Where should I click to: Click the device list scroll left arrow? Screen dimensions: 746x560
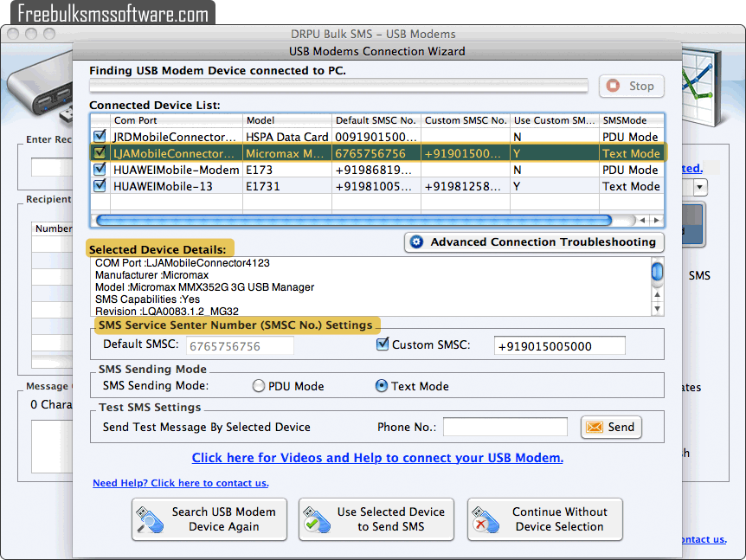[x=643, y=221]
